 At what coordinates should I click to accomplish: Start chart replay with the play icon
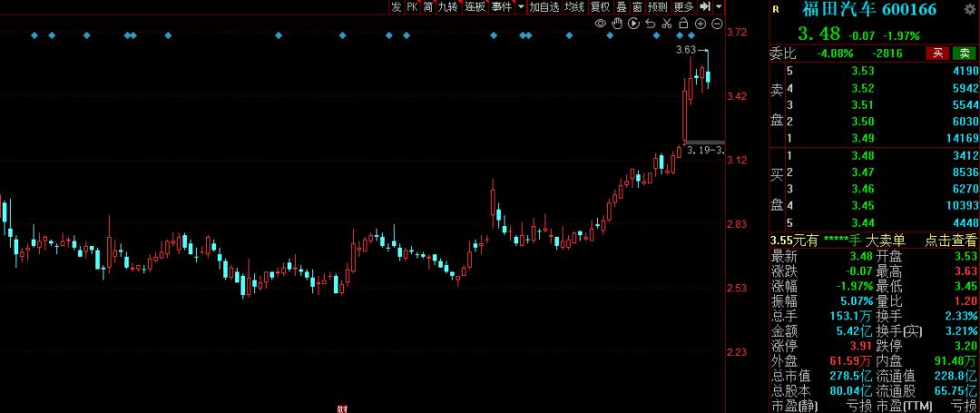tap(633, 24)
